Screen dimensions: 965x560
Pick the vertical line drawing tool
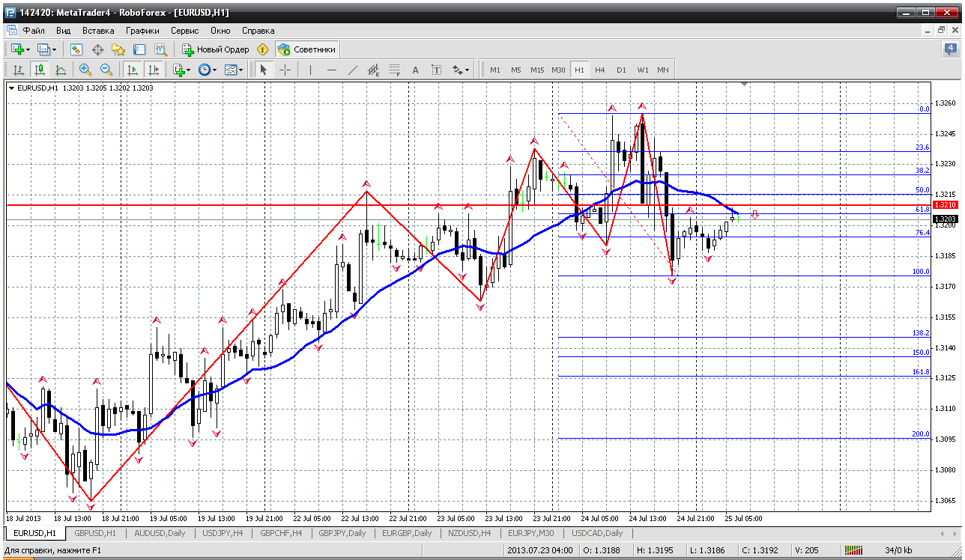310,70
